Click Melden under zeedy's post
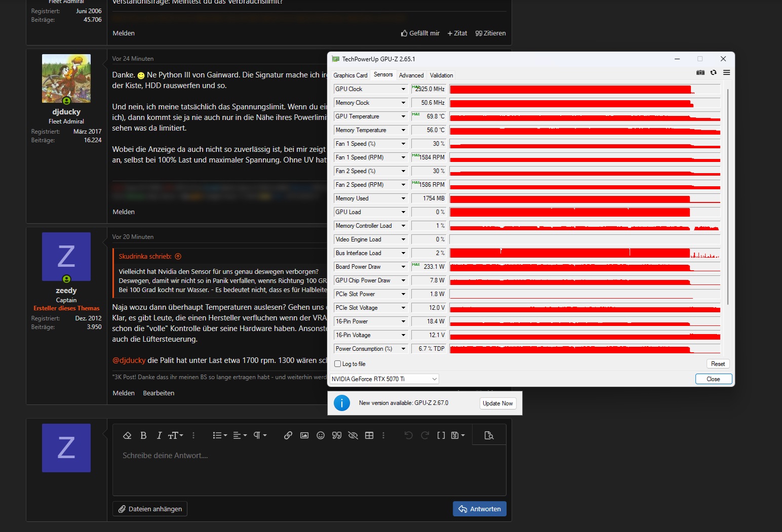782x532 pixels. [x=124, y=393]
